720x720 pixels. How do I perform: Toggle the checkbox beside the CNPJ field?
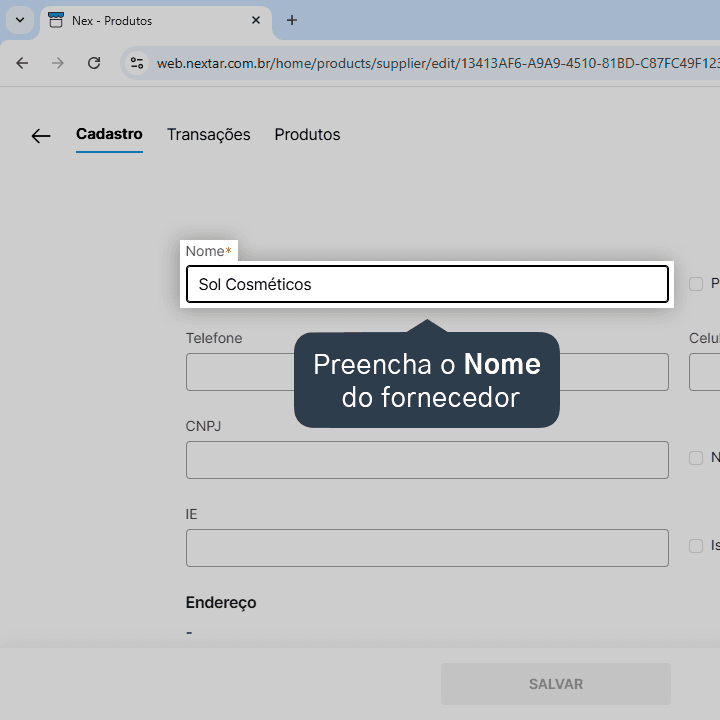696,458
